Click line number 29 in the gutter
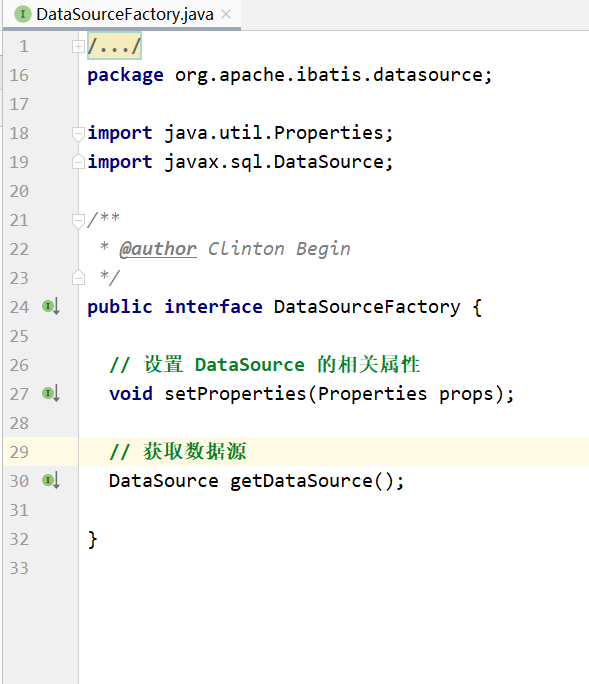This screenshot has height=684, width=589. (19, 452)
